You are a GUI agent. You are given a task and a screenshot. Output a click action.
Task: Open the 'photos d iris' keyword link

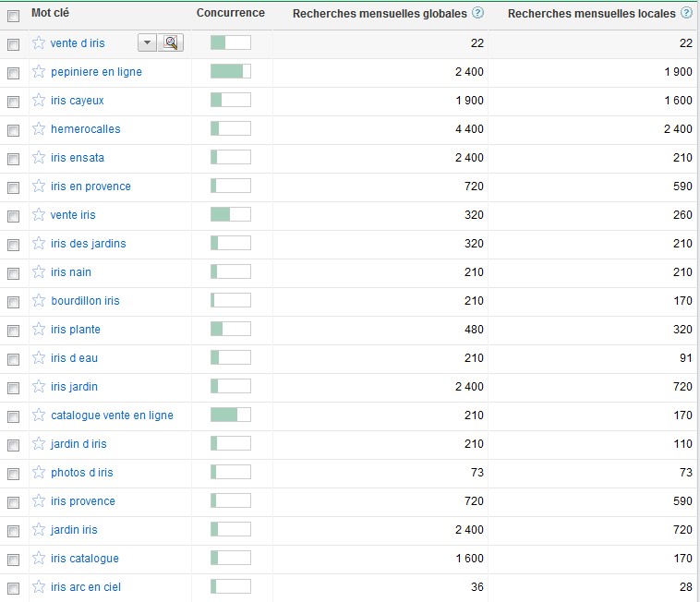tap(82, 473)
